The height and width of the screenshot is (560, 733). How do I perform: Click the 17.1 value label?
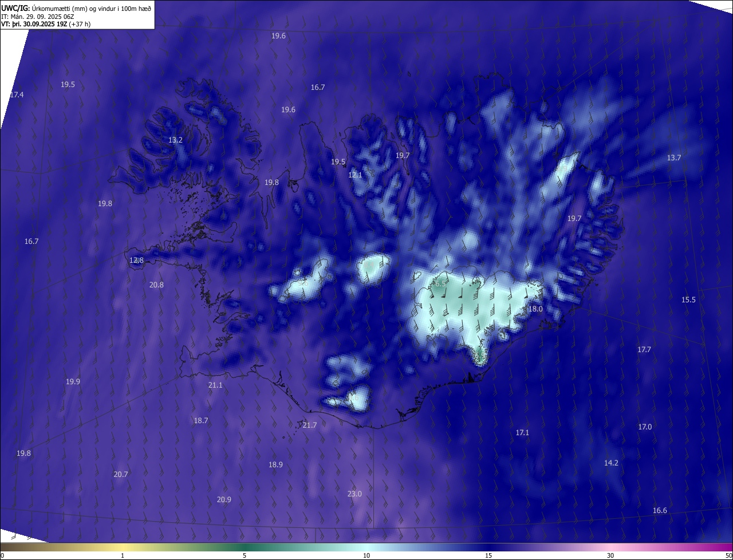tap(522, 433)
